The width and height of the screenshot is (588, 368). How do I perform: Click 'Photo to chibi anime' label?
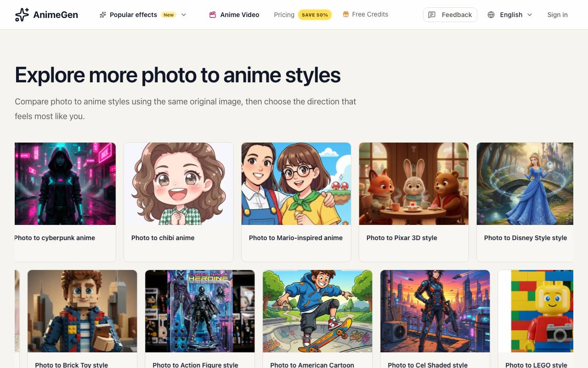pos(163,238)
